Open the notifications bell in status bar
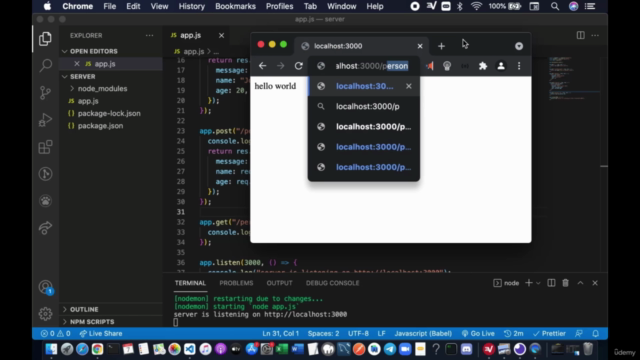This screenshot has width=640, height=360. (596, 333)
